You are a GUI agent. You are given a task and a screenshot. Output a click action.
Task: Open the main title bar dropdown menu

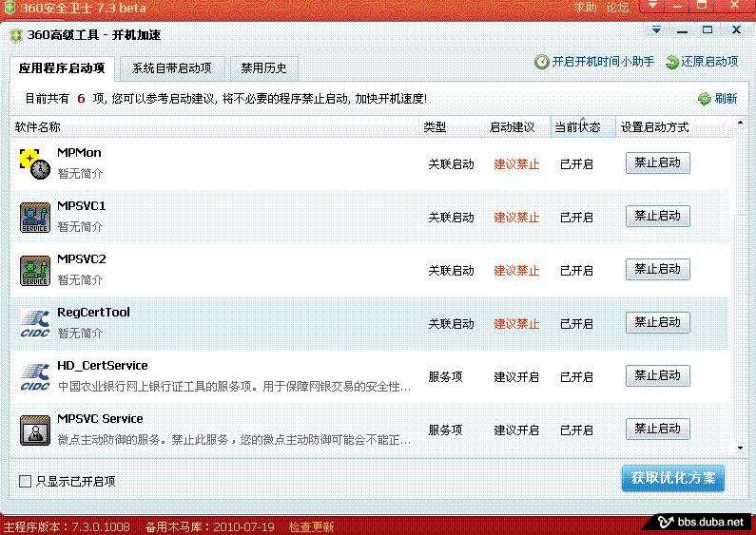pyautogui.click(x=652, y=8)
